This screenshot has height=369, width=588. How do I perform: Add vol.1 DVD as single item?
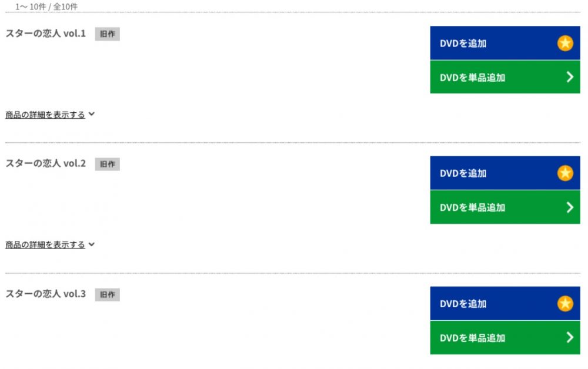pos(505,77)
